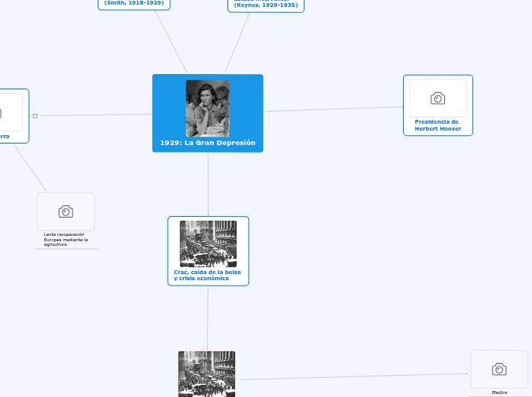Select the partially visible label ending in 'rra'
This screenshot has width=532, height=397.
(x=5, y=136)
